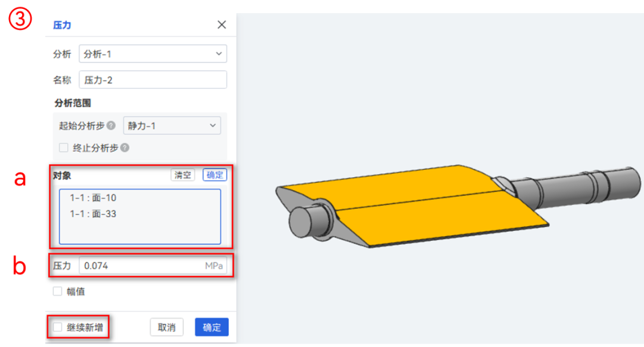Click the 取消 cancel button
Image resolution: width=644 pixels, height=347 pixels.
pos(166,327)
